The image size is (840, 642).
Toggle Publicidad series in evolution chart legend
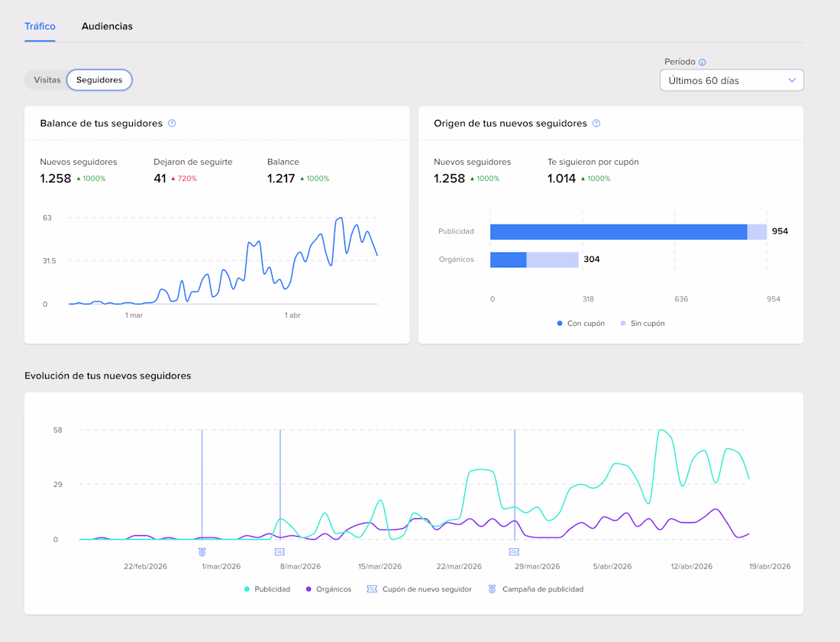point(267,589)
